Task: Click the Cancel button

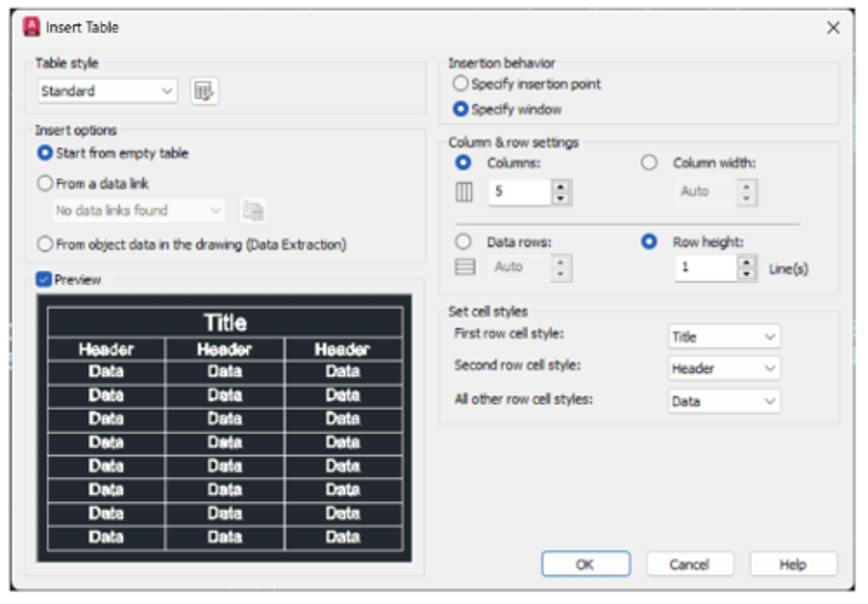Action: (690, 564)
